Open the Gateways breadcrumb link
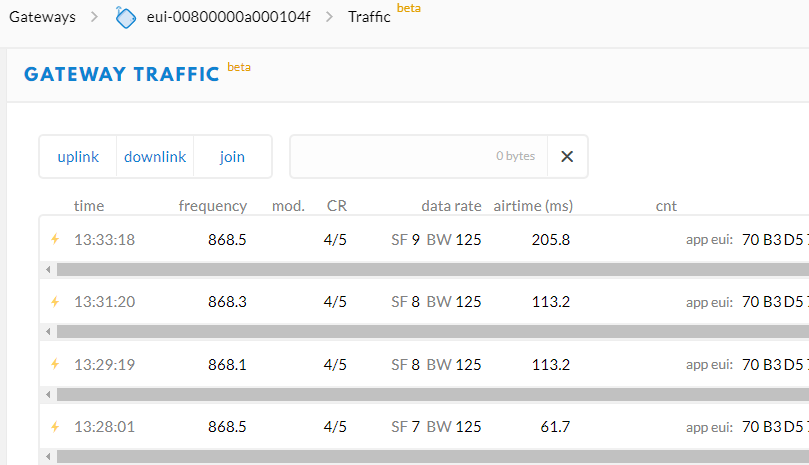This screenshot has width=809, height=465. (42, 17)
